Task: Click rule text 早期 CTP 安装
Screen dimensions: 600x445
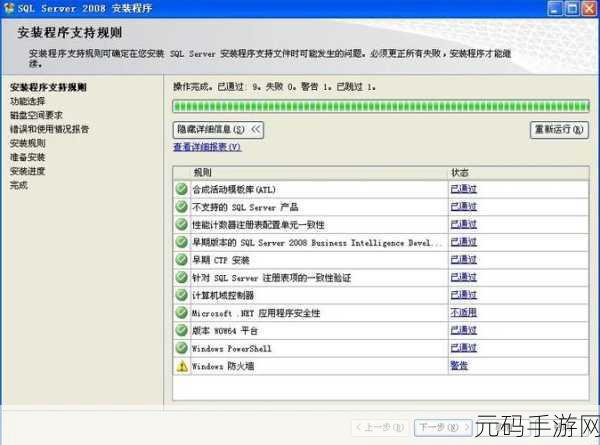Action: click(221, 260)
